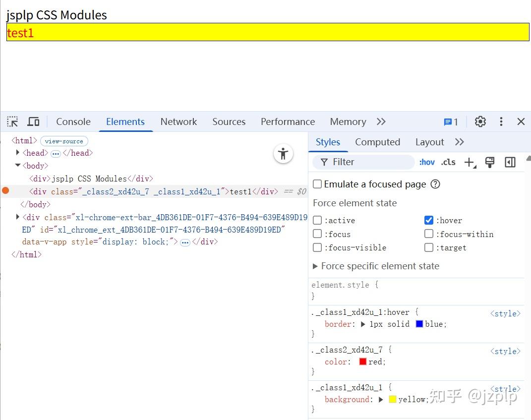Show more style pane tabs chevron
The width and height of the screenshot is (531, 420).
pos(460,142)
